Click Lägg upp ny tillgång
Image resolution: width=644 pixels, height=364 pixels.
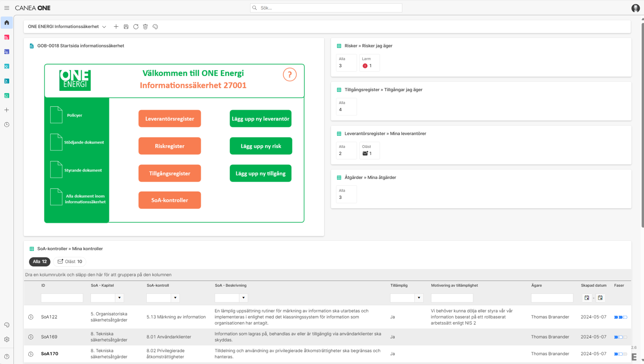[260, 174]
